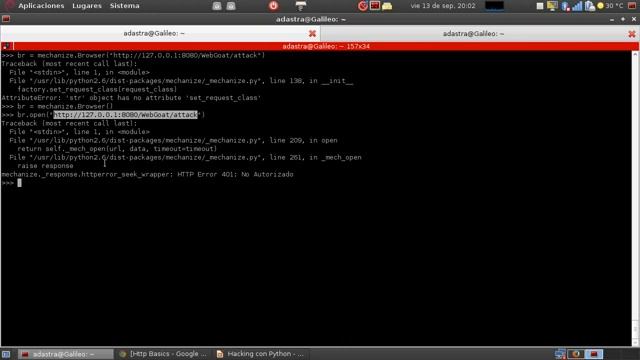Click the 'br = mechanize.Browser()' command line
Image resolution: width=640 pixels, height=360 pixels.
pos(57,106)
